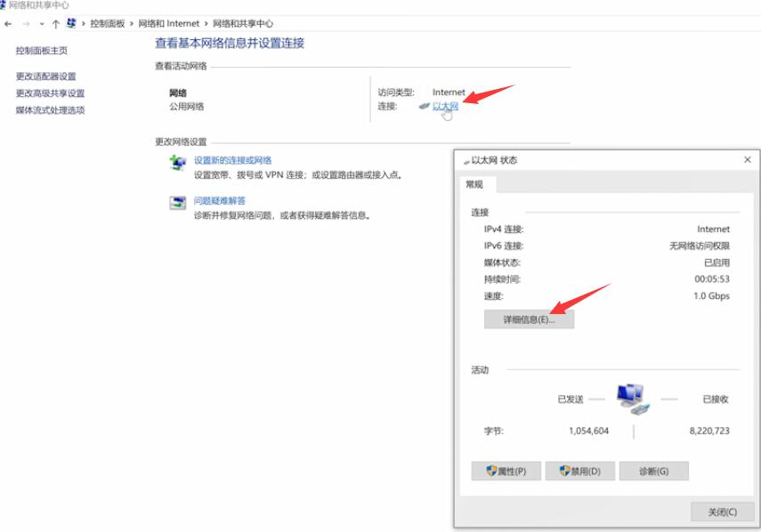Expand chevron after 控制面板 breadcrumb

[x=132, y=23]
